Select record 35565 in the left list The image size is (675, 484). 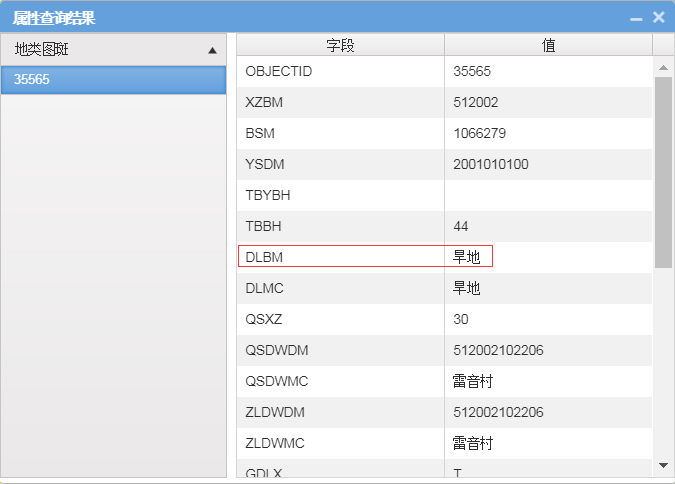coord(114,80)
